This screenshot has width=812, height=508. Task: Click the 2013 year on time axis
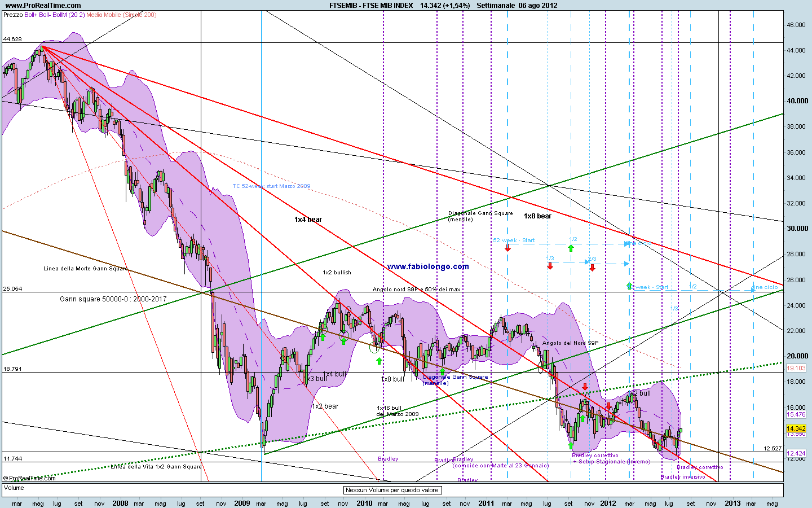click(732, 503)
